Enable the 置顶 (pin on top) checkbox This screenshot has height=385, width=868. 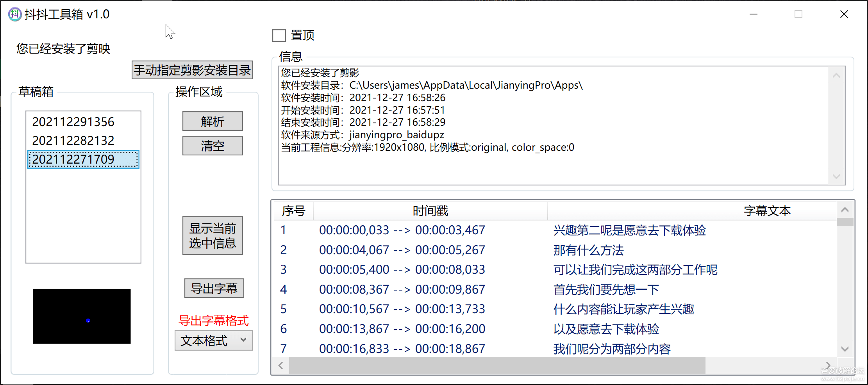click(x=279, y=35)
